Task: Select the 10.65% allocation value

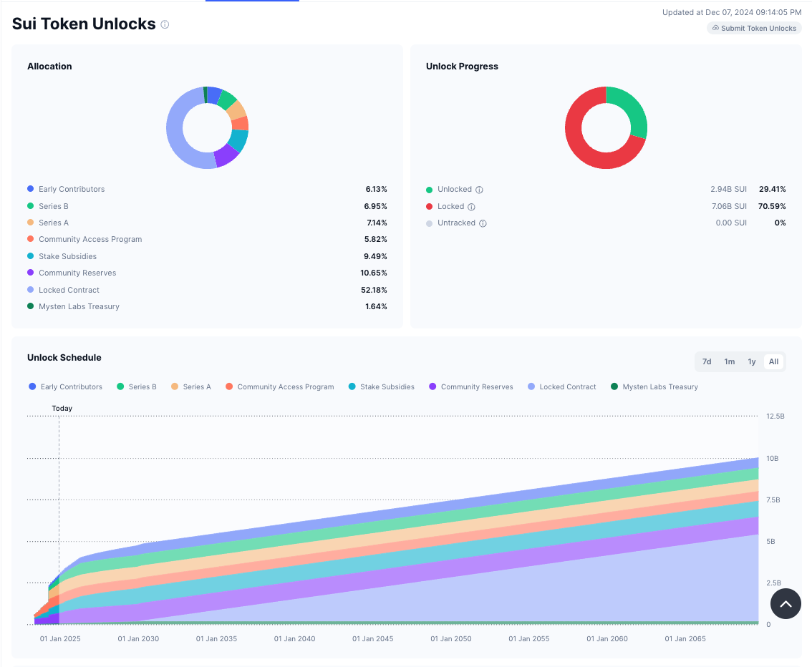Action: (374, 273)
